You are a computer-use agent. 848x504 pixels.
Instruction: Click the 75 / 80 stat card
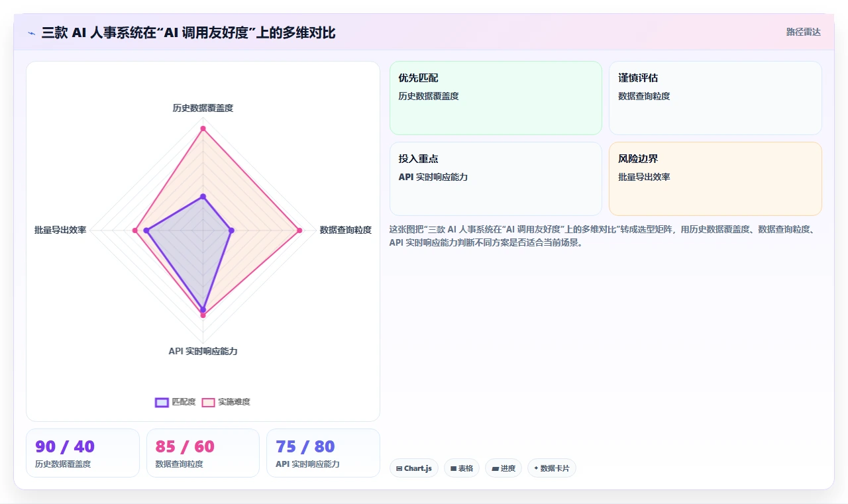click(x=323, y=453)
